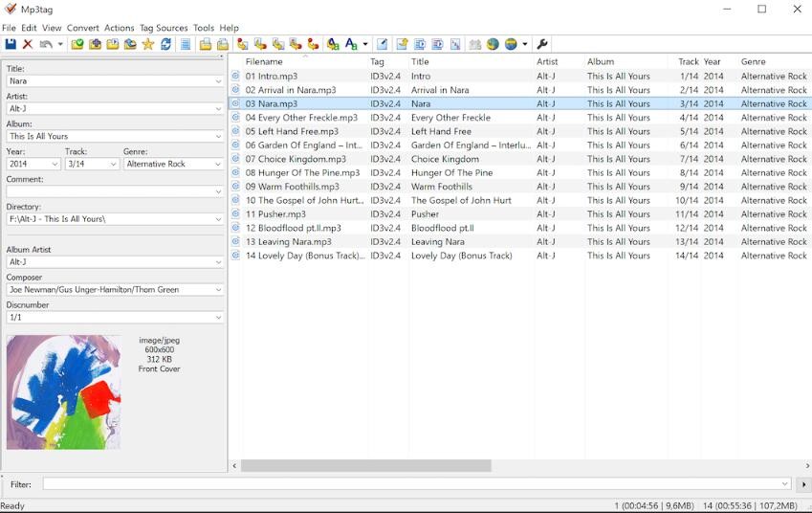Click the first globe Tag Sources icon
This screenshot has height=513, width=812.
point(493,44)
